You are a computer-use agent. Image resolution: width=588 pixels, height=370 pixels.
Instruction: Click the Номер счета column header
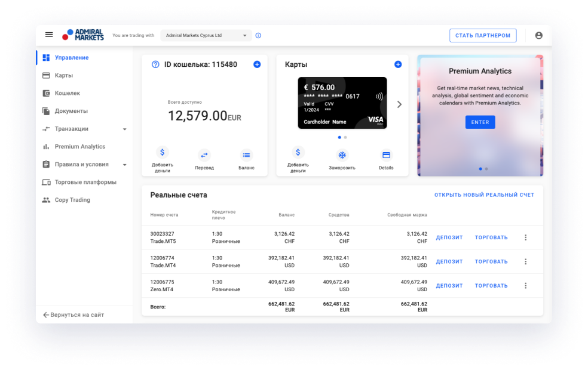click(x=164, y=215)
